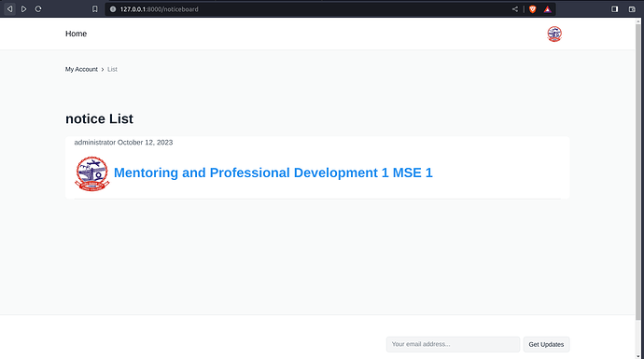Click the notice's college logo thumbnail
The image size is (644, 359).
click(92, 173)
